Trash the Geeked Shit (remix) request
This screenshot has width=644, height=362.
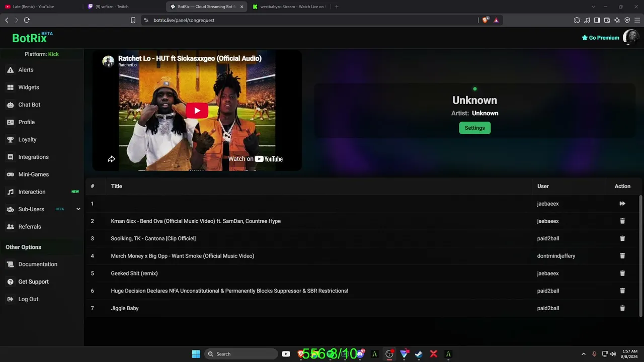[622, 274]
